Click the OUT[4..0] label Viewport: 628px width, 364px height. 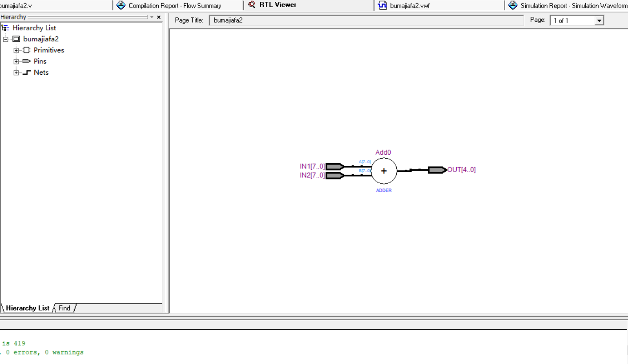pos(462,170)
